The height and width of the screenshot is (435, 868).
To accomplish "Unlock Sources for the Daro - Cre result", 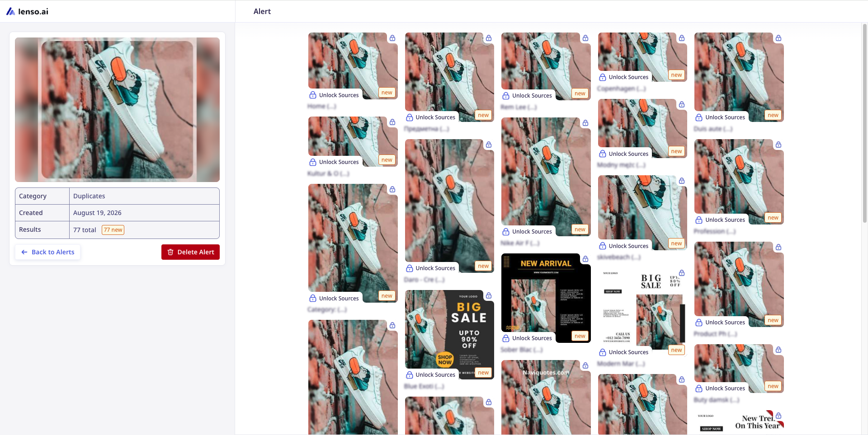I will point(431,268).
